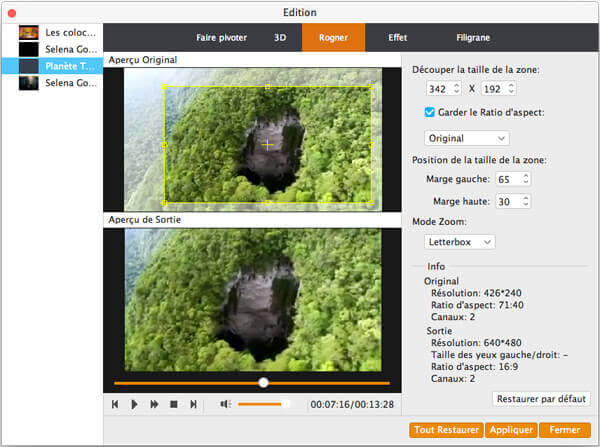Select the bottom-middle crop handle
The image size is (600, 447).
(x=267, y=202)
